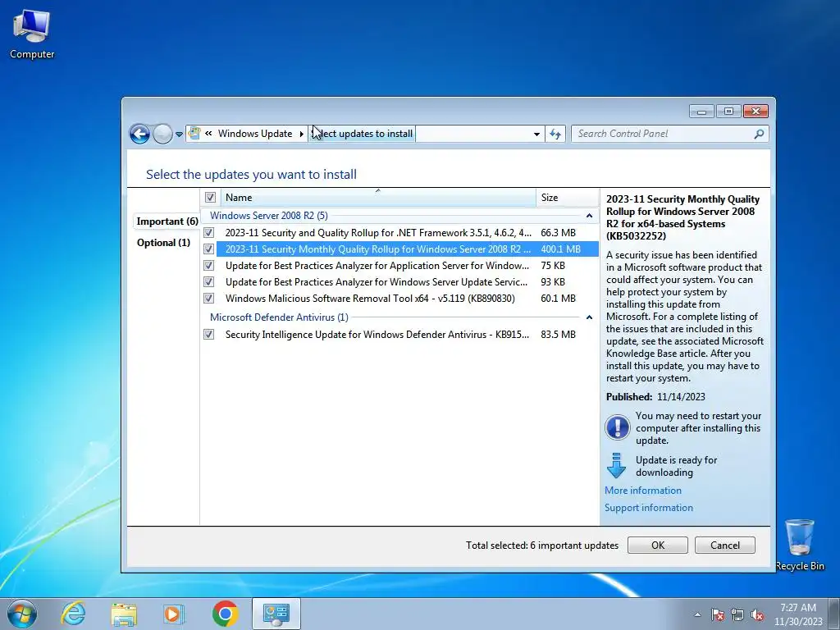This screenshot has width=840, height=630.
Task: Click the 83.5 MB size value
Action: (x=558, y=335)
